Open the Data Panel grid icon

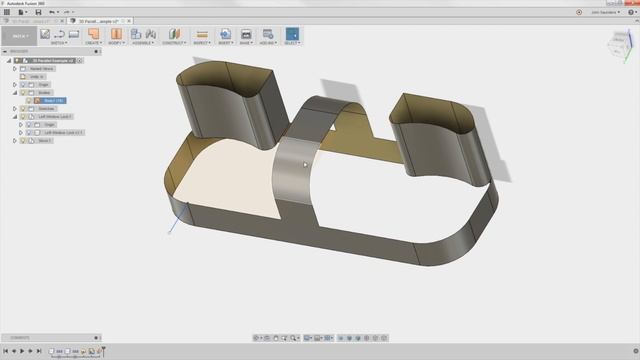[x=7, y=12]
